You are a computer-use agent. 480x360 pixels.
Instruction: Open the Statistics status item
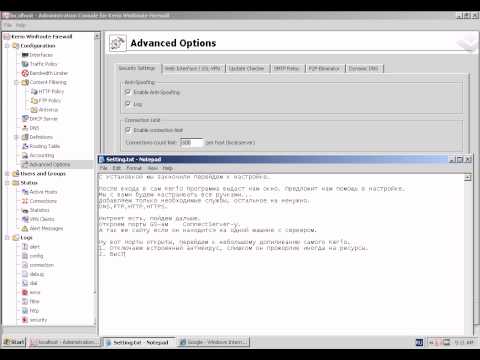click(35, 210)
